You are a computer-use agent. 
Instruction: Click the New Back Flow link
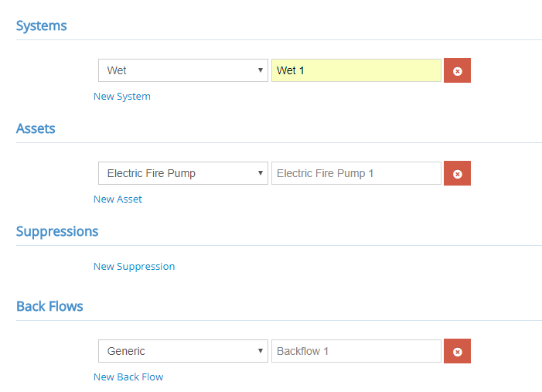pyautogui.click(x=128, y=377)
